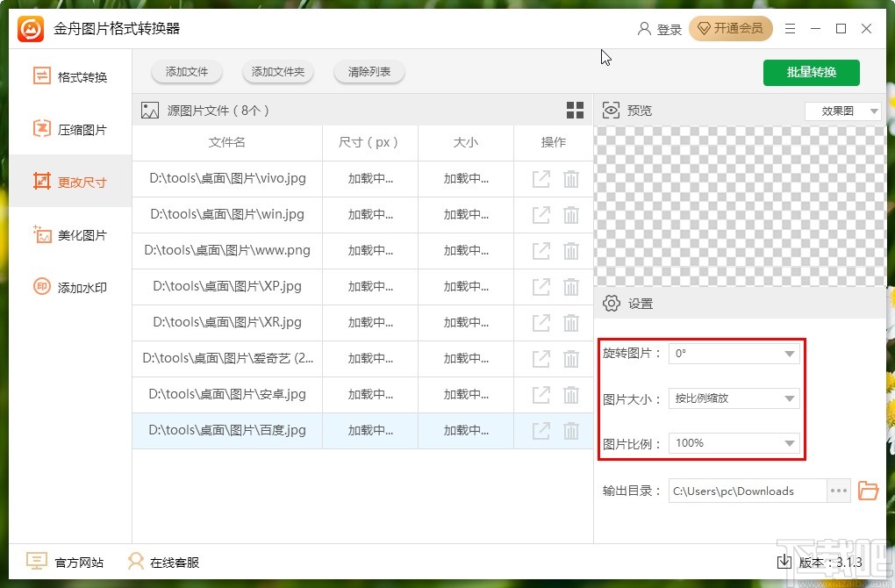Open the 开通会员 membership link
895x588 pixels.
click(731, 28)
